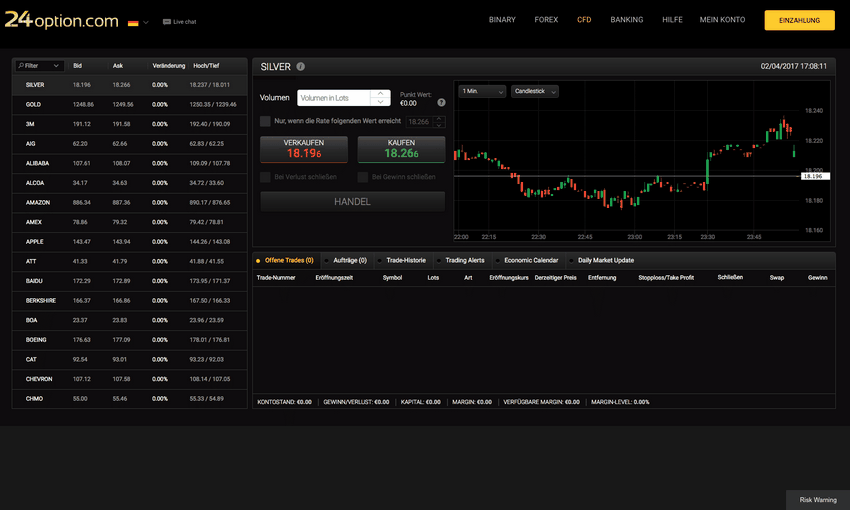
Task: Click KAUFEN 18.266 buy button
Action: pyautogui.click(x=401, y=149)
